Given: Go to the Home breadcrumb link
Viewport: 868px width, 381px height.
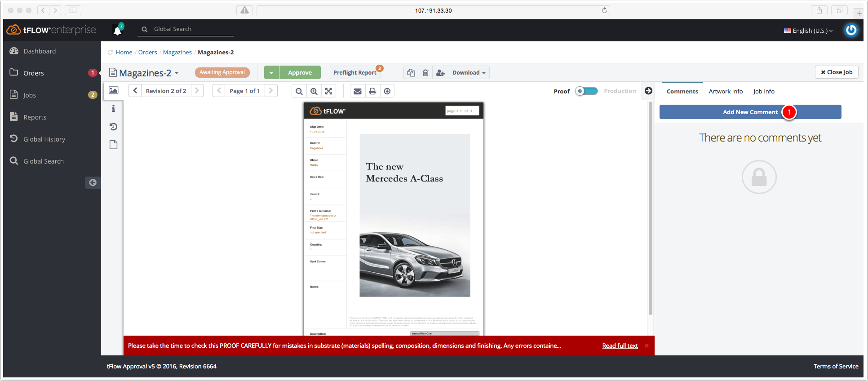Looking at the screenshot, I should pos(124,52).
